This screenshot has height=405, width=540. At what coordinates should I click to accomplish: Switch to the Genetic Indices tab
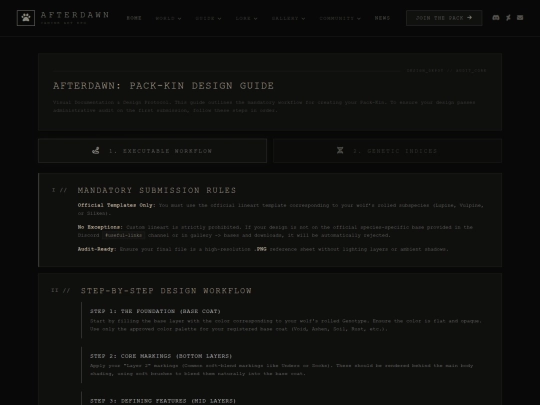pyautogui.click(x=387, y=150)
